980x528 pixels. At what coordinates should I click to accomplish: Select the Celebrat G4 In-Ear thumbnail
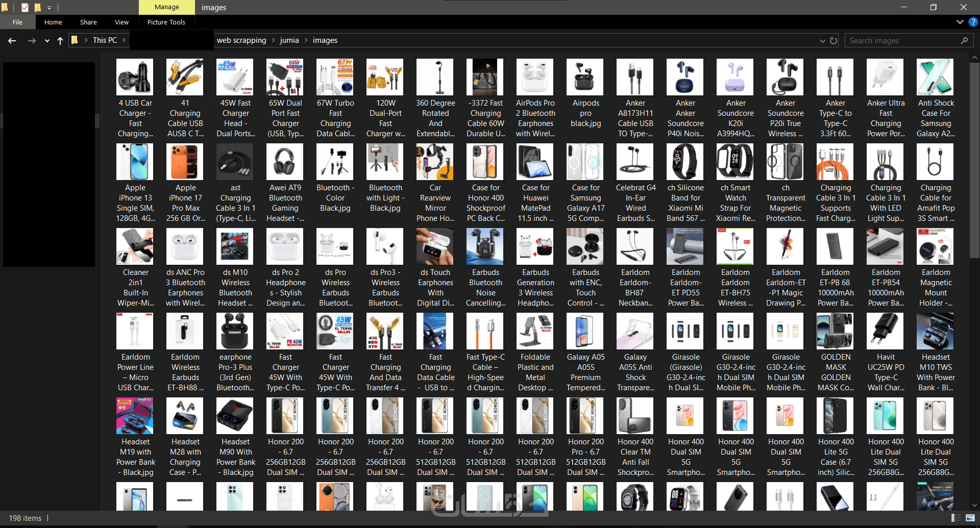click(635, 162)
